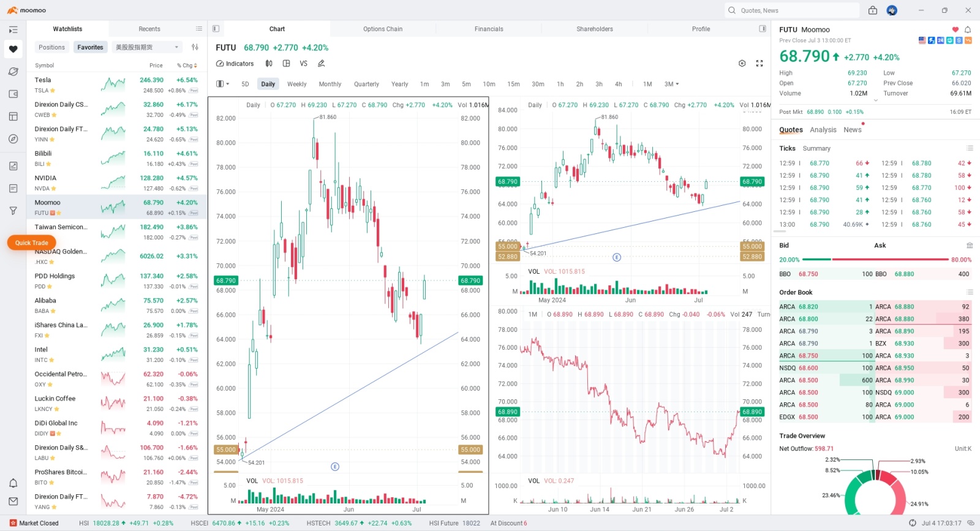Image resolution: width=980 pixels, height=531 pixels.
Task: Open the News tab in the quote panel
Action: pos(852,130)
